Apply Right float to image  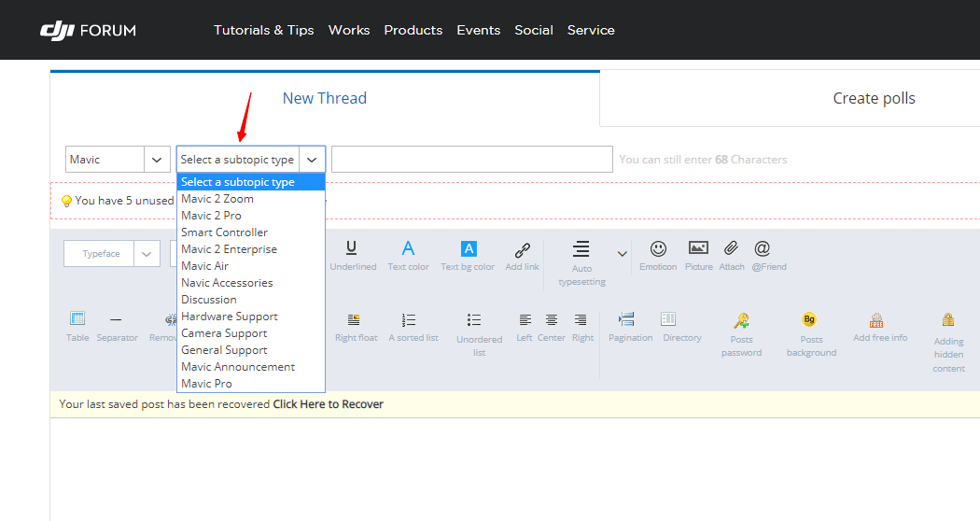(354, 319)
